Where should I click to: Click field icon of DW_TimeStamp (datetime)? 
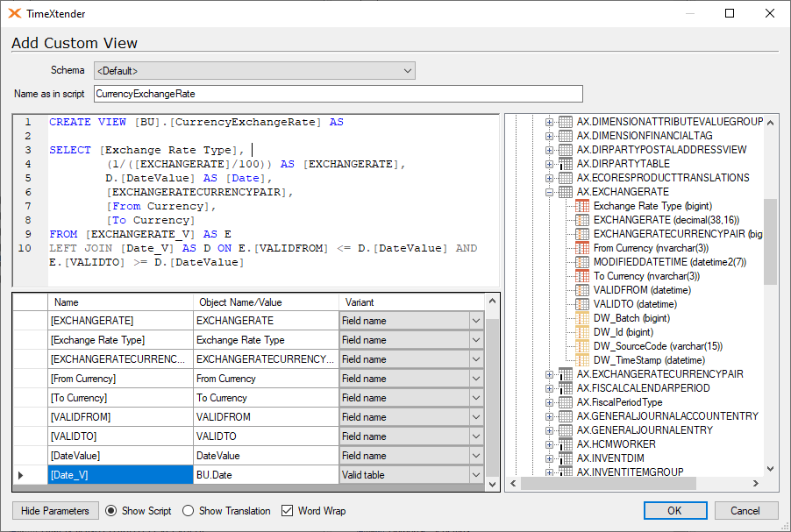coord(582,360)
